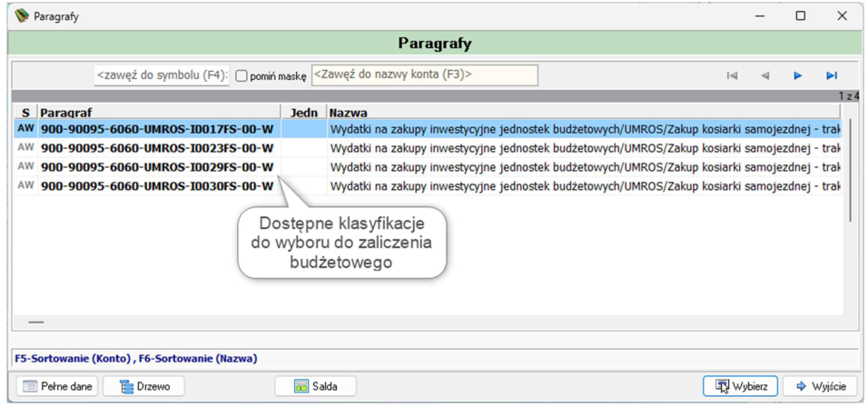Confirm selection with the Wybierz button

741,386
